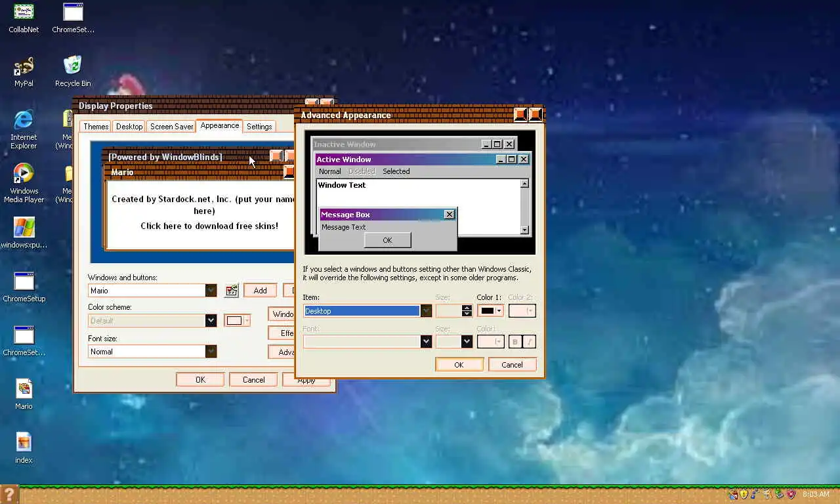Click the icon button beside Mario dropdown
Viewport: 840px width, 504px height.
tap(231, 291)
